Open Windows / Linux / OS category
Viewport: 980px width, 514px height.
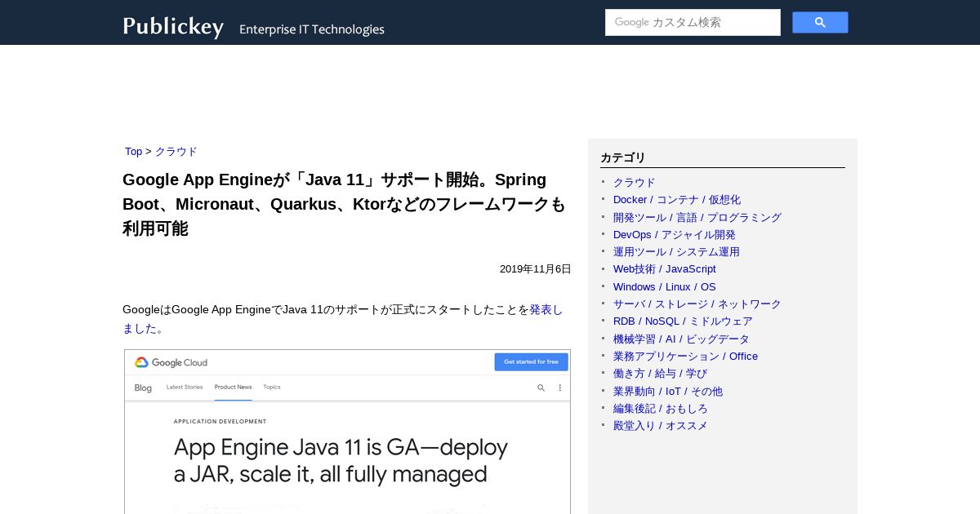pyautogui.click(x=665, y=286)
